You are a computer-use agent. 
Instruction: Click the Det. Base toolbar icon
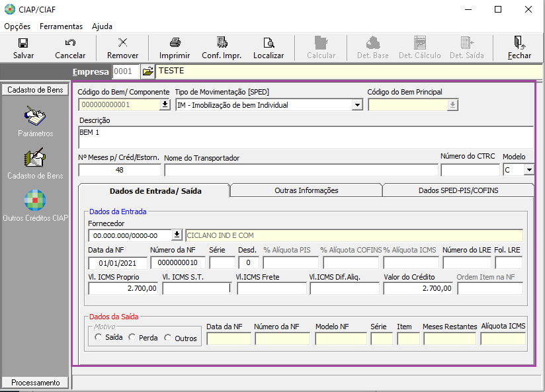pos(373,43)
